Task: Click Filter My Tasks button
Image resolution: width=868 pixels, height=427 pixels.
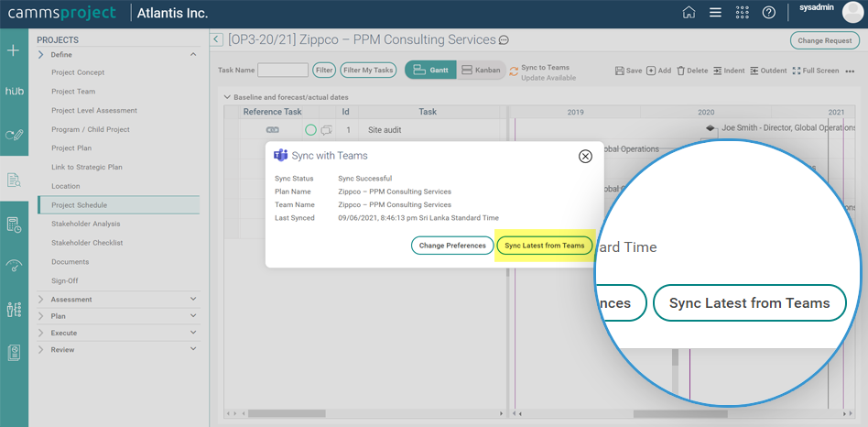Action: [x=368, y=71]
